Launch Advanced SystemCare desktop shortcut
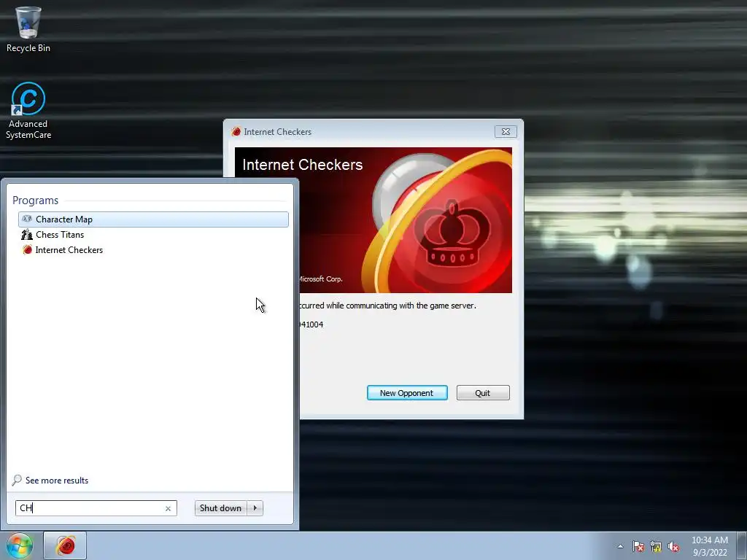 [x=28, y=111]
